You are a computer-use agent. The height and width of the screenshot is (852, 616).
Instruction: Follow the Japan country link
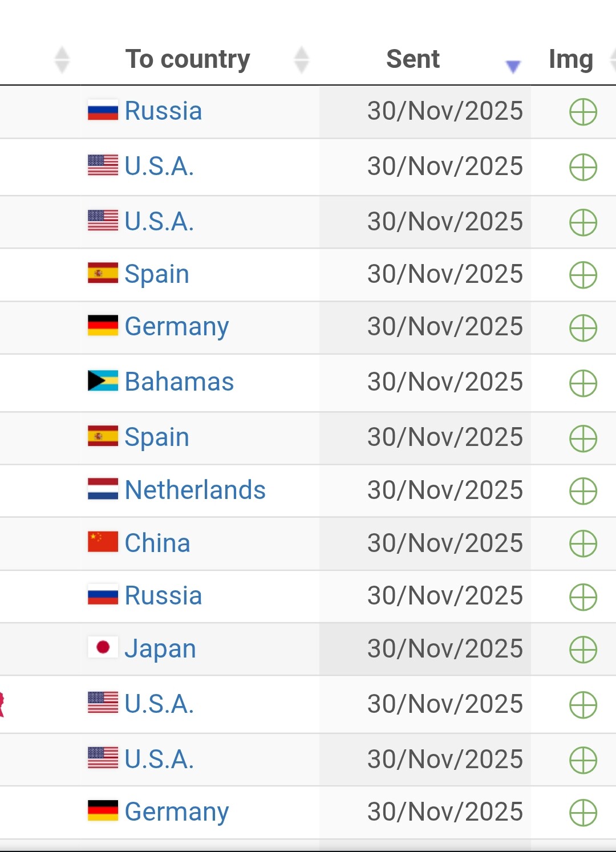pyautogui.click(x=160, y=649)
